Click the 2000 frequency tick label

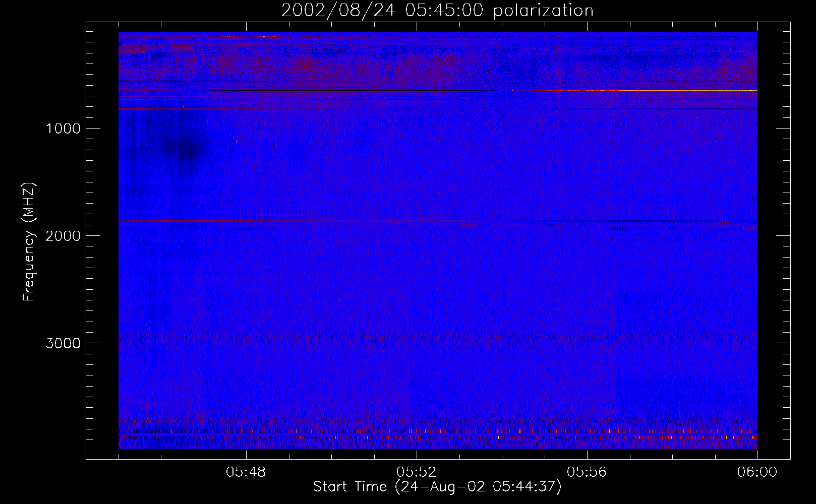63,236
